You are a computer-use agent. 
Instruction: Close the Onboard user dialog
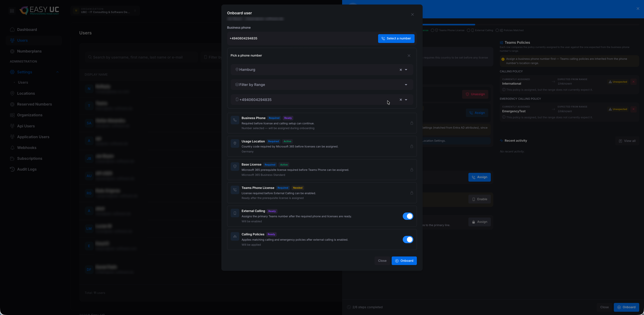412,15
